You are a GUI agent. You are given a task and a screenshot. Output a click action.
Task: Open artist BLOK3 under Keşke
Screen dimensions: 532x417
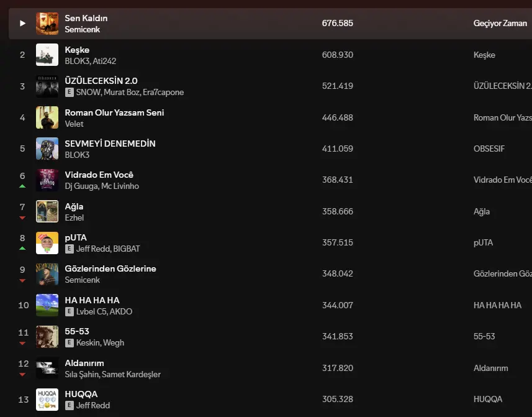[78, 61]
